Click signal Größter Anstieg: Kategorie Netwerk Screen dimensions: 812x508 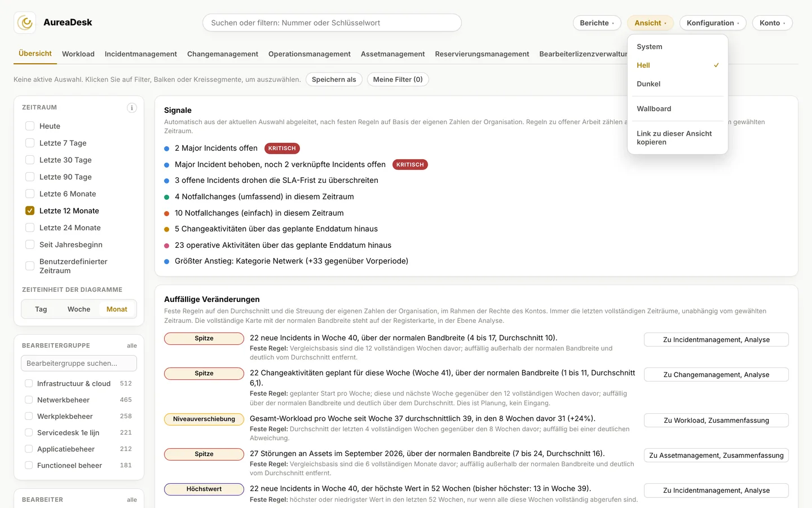[x=292, y=261]
